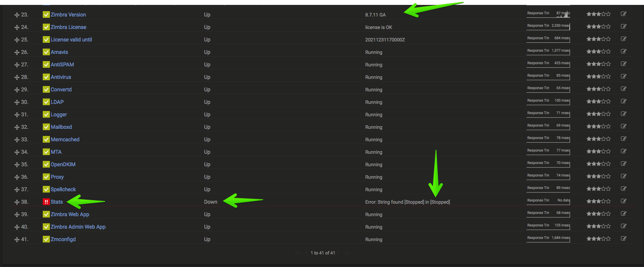Screen dimensions: 644x267
Task: Open the MTA monitor link
Action: (x=56, y=152)
